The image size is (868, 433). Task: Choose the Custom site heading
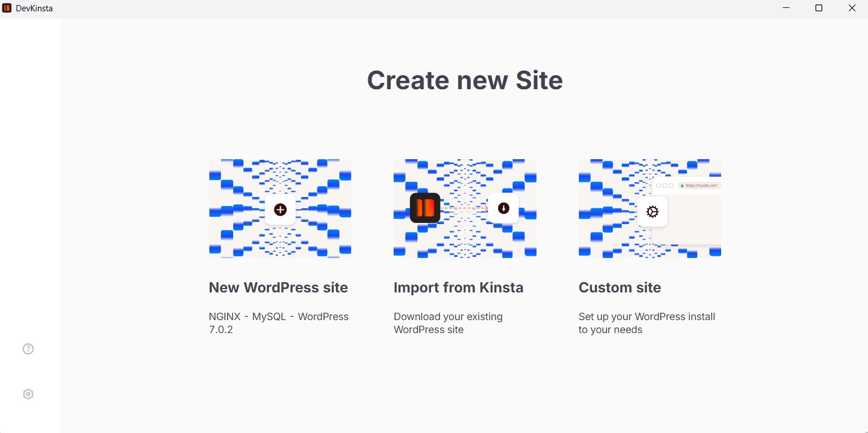pyautogui.click(x=620, y=287)
